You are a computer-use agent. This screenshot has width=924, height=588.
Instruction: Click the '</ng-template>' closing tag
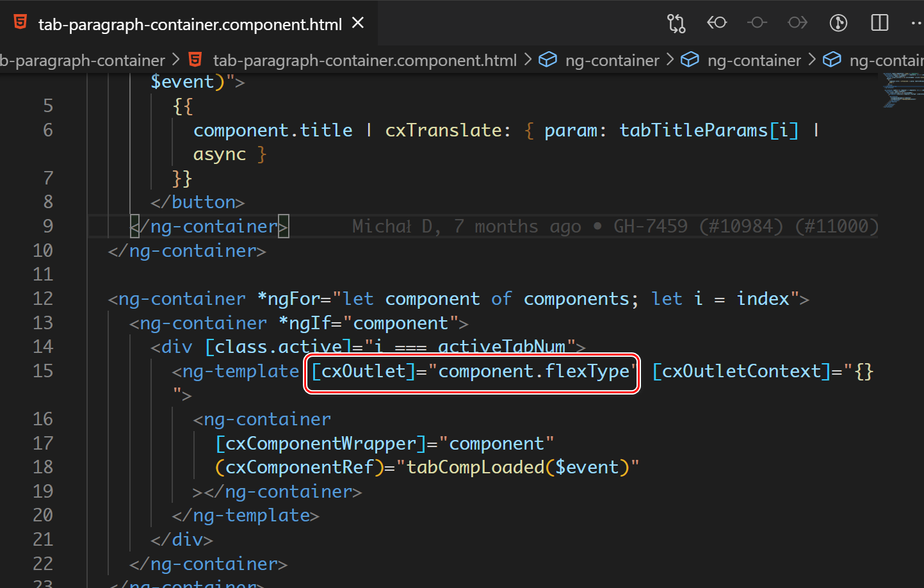tap(246, 515)
